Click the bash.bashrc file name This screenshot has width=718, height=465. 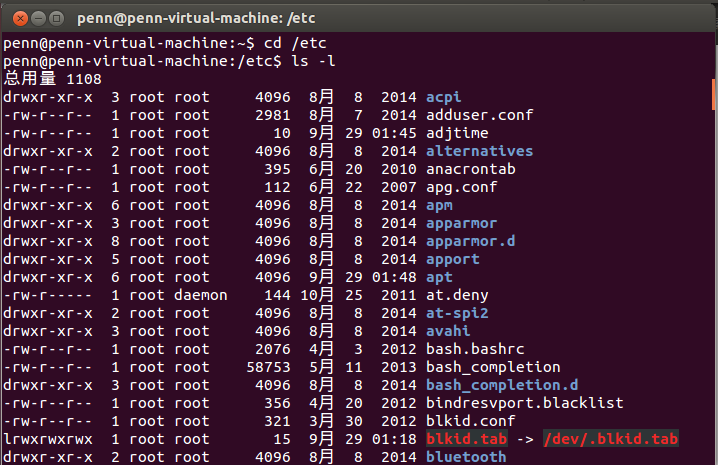point(475,349)
